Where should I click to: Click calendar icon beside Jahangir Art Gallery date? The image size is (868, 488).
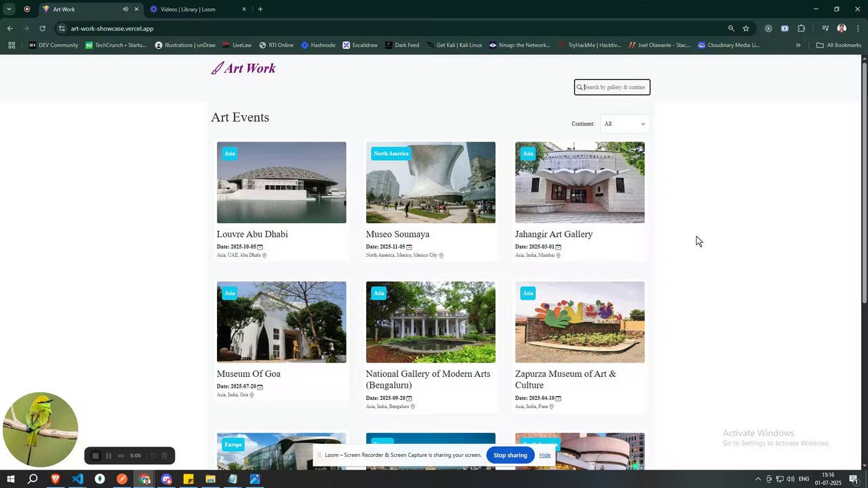[x=558, y=247]
